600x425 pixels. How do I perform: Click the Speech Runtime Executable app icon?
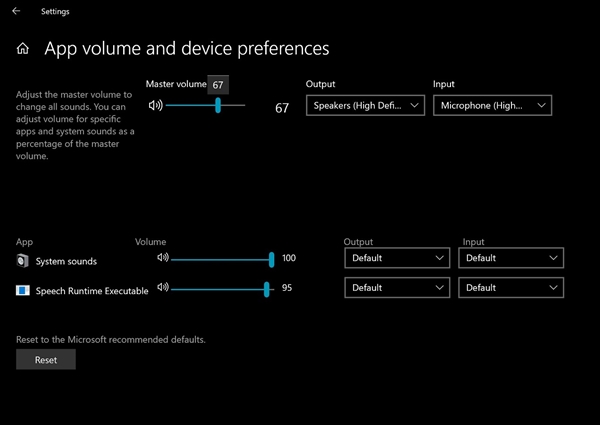click(x=23, y=290)
